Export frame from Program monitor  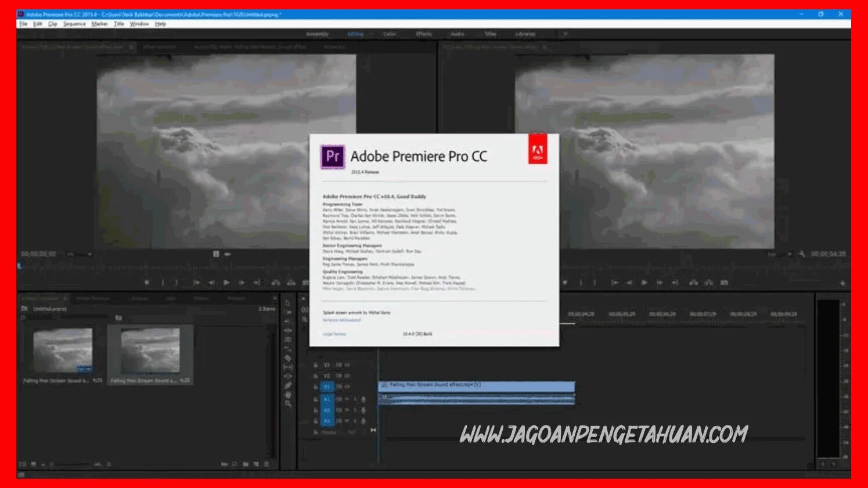pos(724,283)
